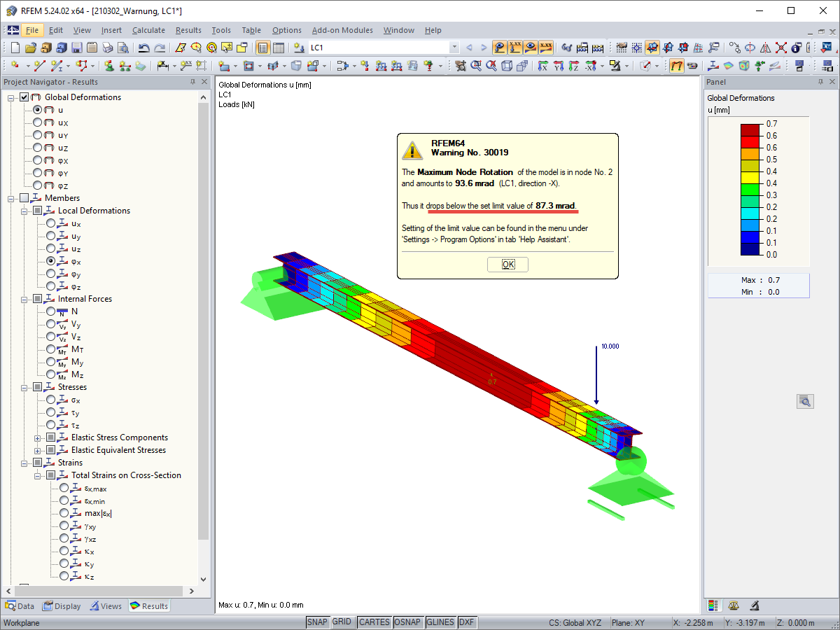The image size is (840, 630).
Task: Undo the last action
Action: [143, 48]
